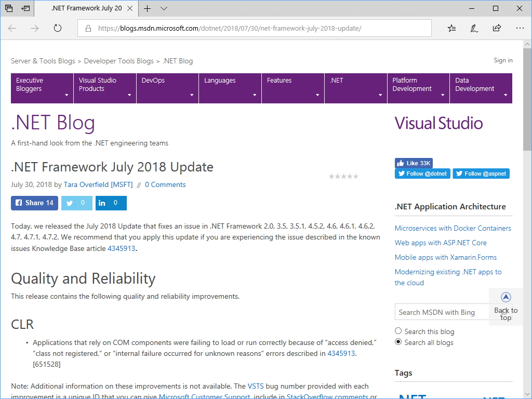Expand Visual Studio Products dropdown arrow
Viewport: 532px width, 399px height.
[x=129, y=96]
